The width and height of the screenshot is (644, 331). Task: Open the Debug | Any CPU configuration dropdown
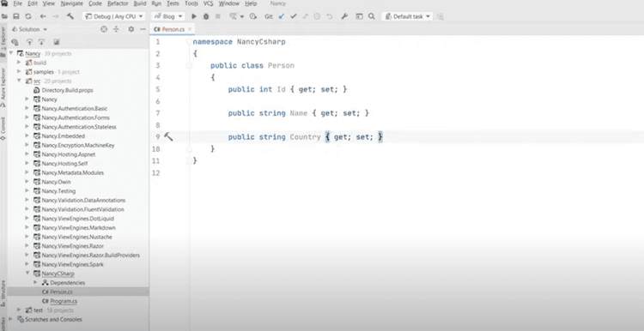[113, 17]
